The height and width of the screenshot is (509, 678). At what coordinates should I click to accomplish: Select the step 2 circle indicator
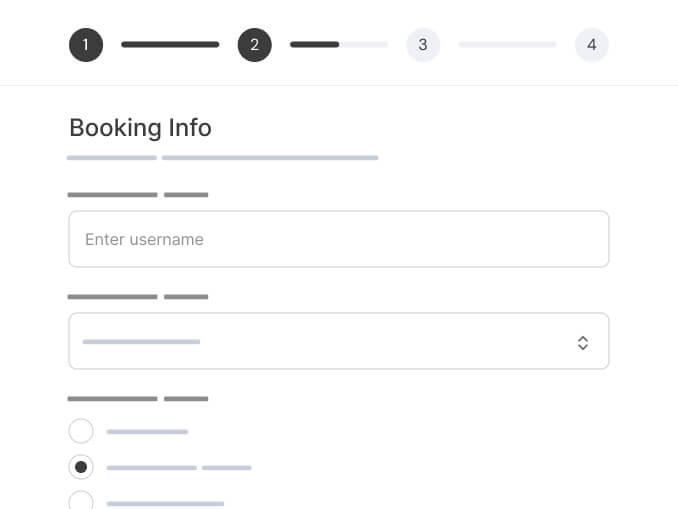[x=254, y=45]
